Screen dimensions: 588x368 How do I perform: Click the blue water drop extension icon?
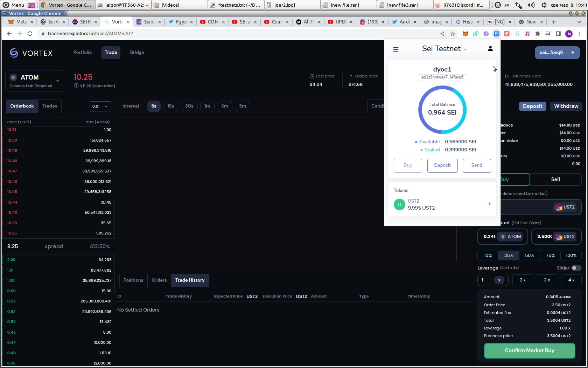click(517, 34)
